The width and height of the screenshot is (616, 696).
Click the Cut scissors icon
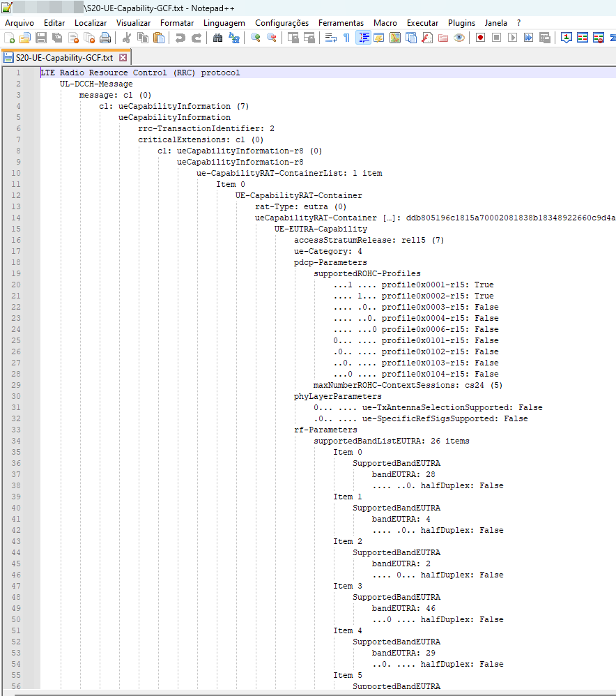(126, 38)
